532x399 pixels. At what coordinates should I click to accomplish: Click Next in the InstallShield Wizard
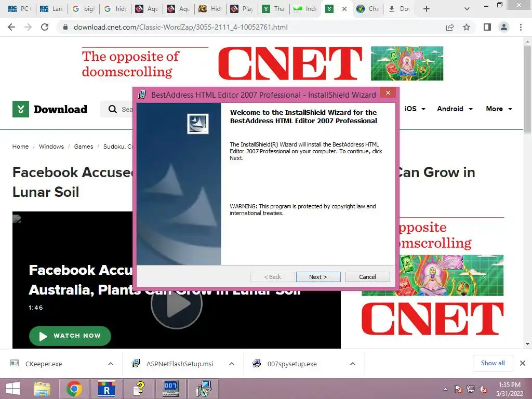point(318,277)
